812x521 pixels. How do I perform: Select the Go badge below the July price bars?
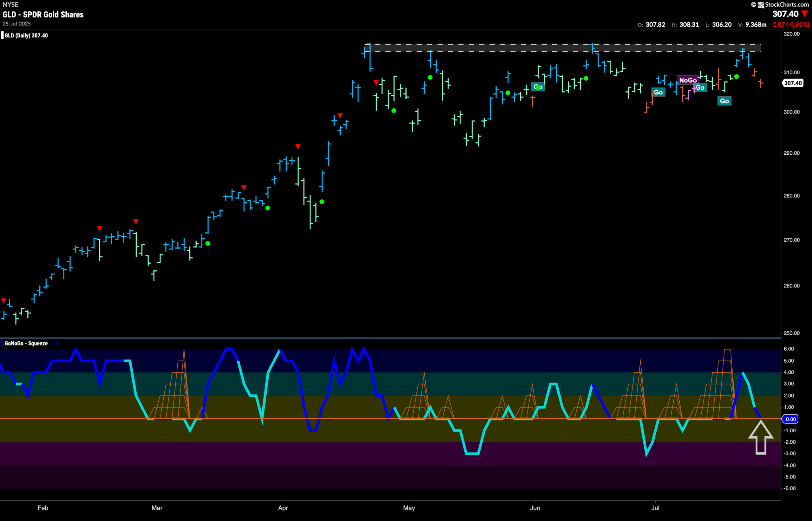click(x=724, y=100)
